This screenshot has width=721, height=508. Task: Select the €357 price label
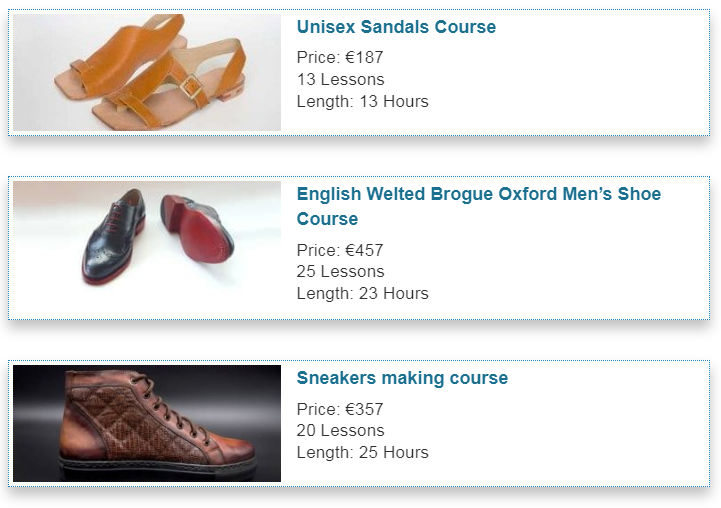(x=340, y=409)
